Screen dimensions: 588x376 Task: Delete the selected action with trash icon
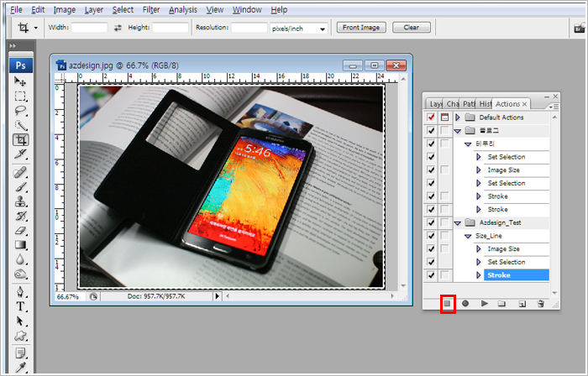[x=540, y=304]
